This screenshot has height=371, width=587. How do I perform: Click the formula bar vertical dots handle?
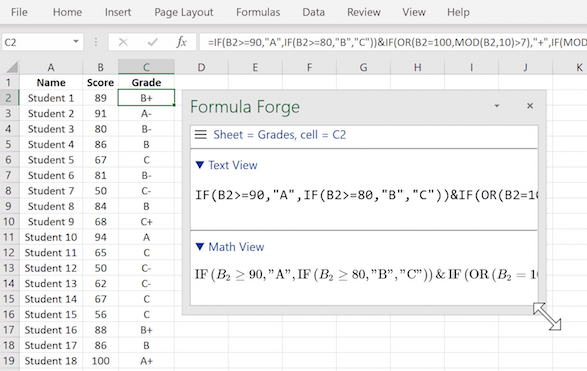(x=96, y=42)
